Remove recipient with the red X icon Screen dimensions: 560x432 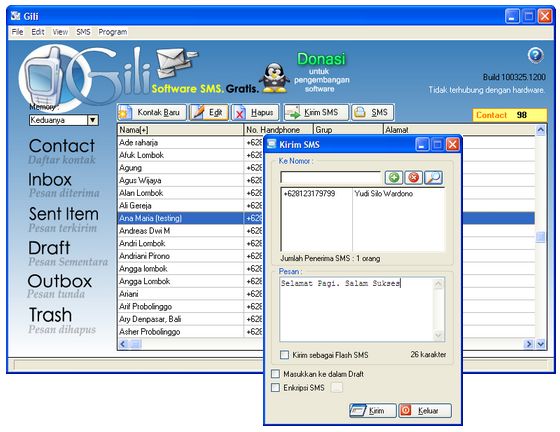coord(414,177)
